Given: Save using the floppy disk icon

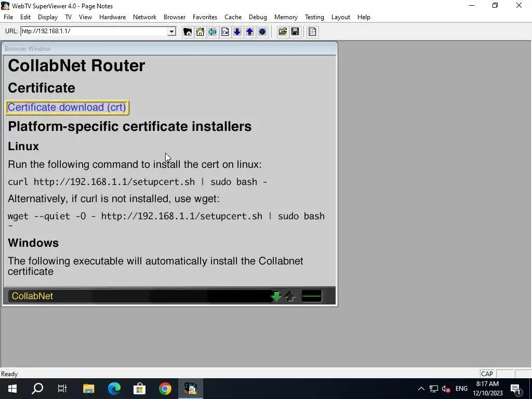Looking at the screenshot, I should [x=295, y=32].
